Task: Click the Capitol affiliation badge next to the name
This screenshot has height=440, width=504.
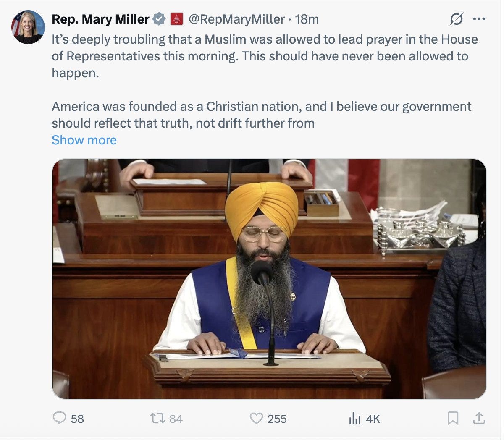Action: point(177,18)
